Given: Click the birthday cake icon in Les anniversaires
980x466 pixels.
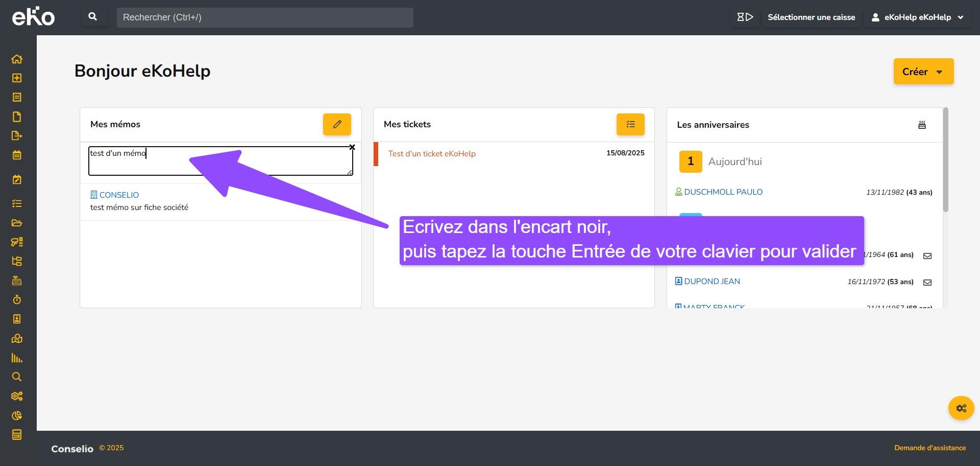Looking at the screenshot, I should [x=922, y=125].
